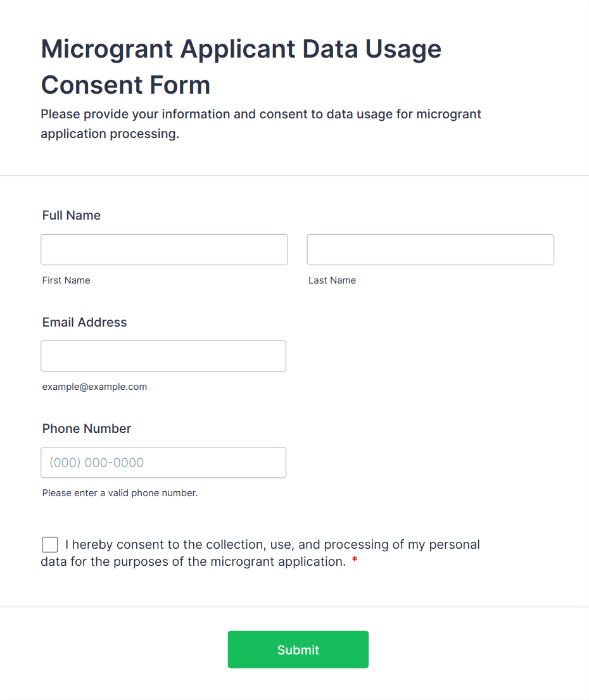Screen dimensions: 589x700
Task: Select the Last Name sublabel text
Action: (332, 280)
